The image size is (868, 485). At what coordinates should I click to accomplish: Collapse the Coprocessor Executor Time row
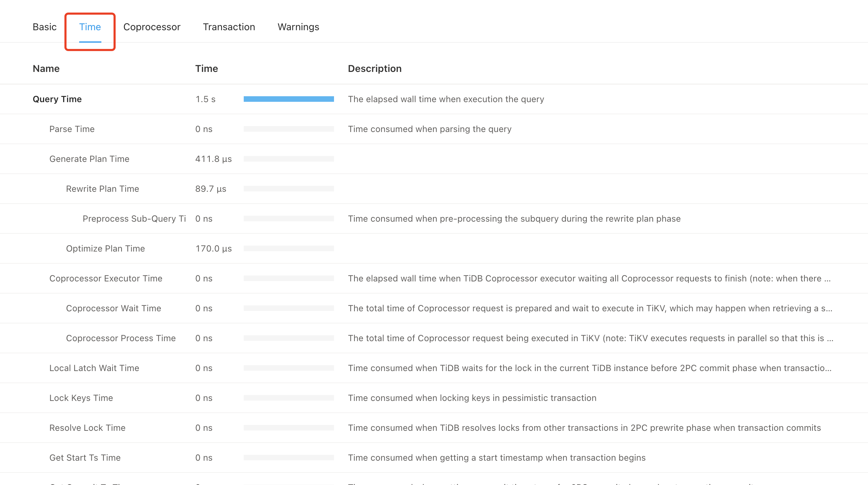(x=106, y=279)
